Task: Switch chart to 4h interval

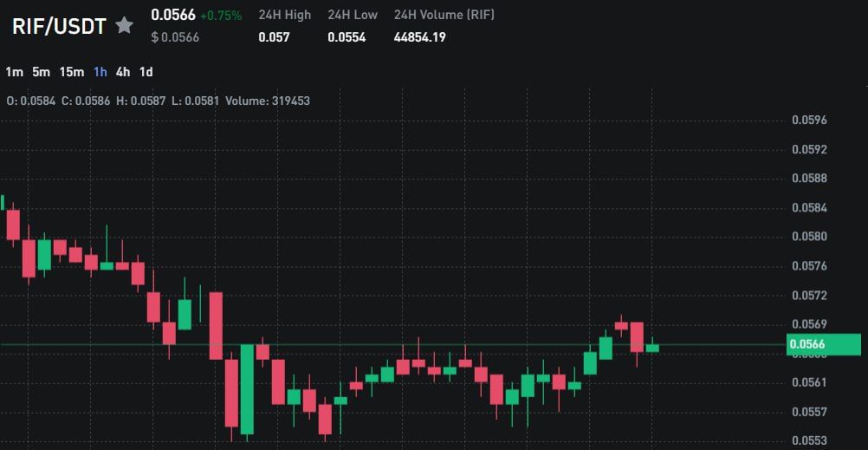Action: pyautogui.click(x=123, y=72)
